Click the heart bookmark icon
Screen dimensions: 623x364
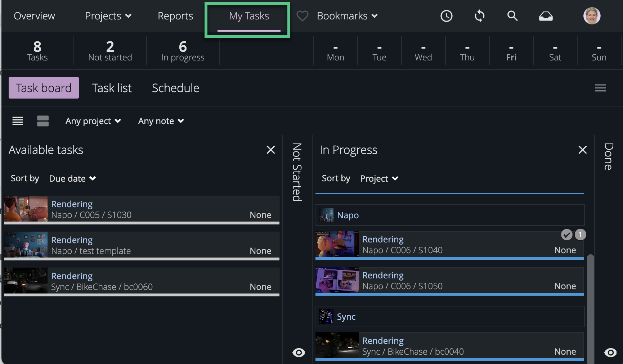click(x=302, y=16)
